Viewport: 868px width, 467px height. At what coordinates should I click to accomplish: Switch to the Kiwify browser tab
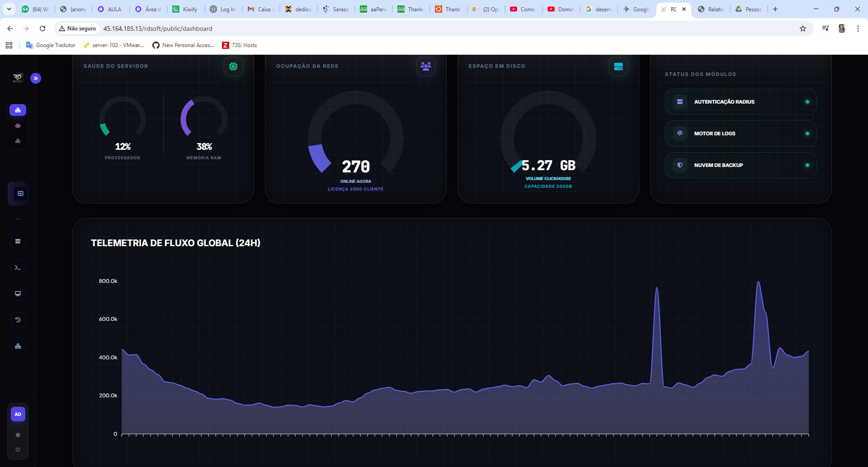click(x=186, y=9)
